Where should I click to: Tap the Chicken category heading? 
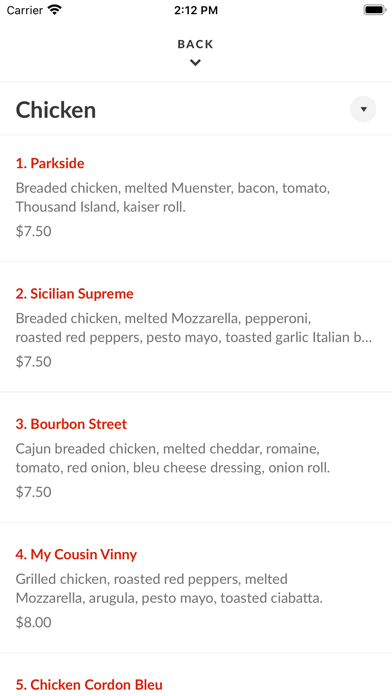pos(56,110)
